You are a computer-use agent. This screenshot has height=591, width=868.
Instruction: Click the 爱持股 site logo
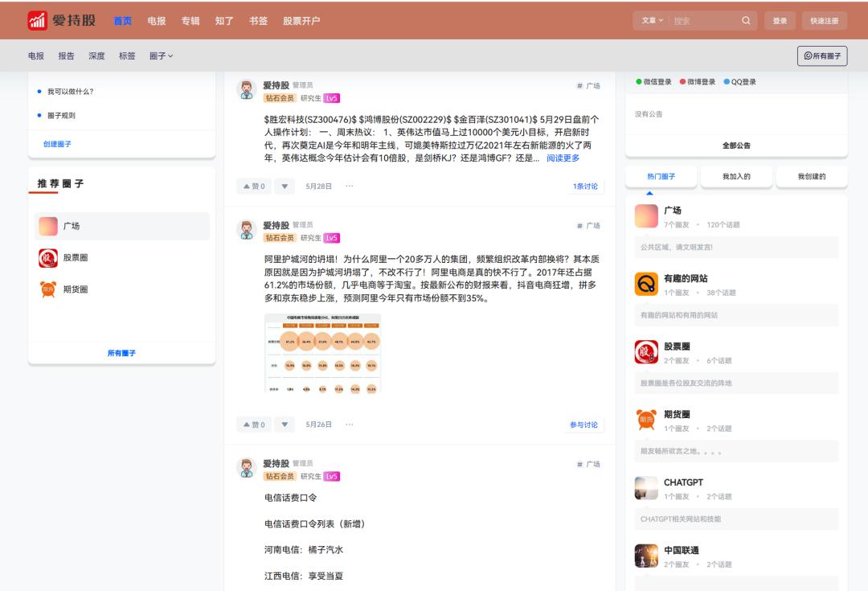[x=61, y=20]
